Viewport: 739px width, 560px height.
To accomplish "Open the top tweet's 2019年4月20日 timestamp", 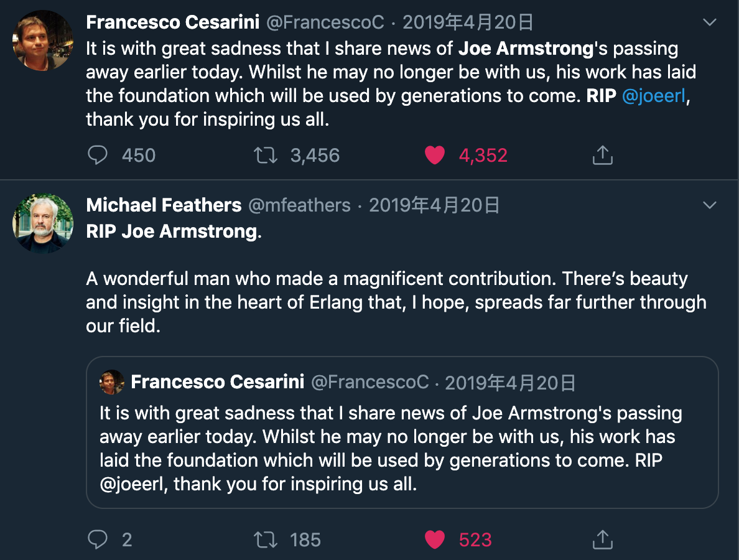I will point(468,22).
